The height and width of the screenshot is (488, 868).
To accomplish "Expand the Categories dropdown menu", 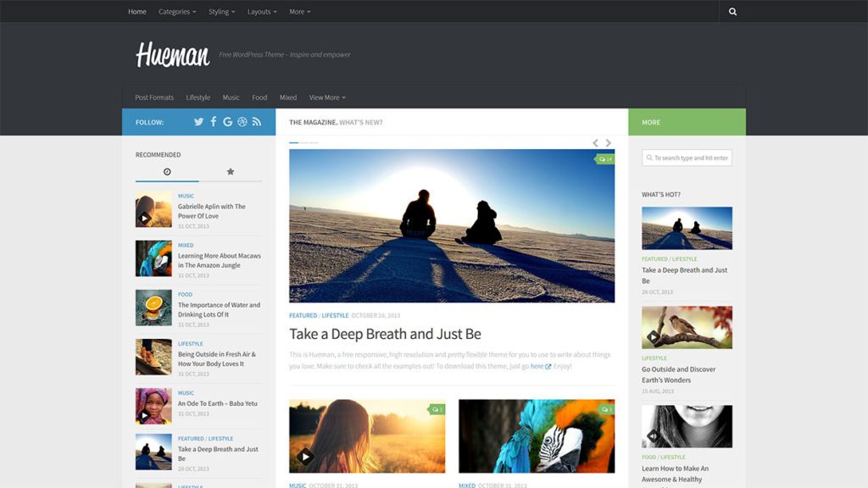I will point(177,12).
